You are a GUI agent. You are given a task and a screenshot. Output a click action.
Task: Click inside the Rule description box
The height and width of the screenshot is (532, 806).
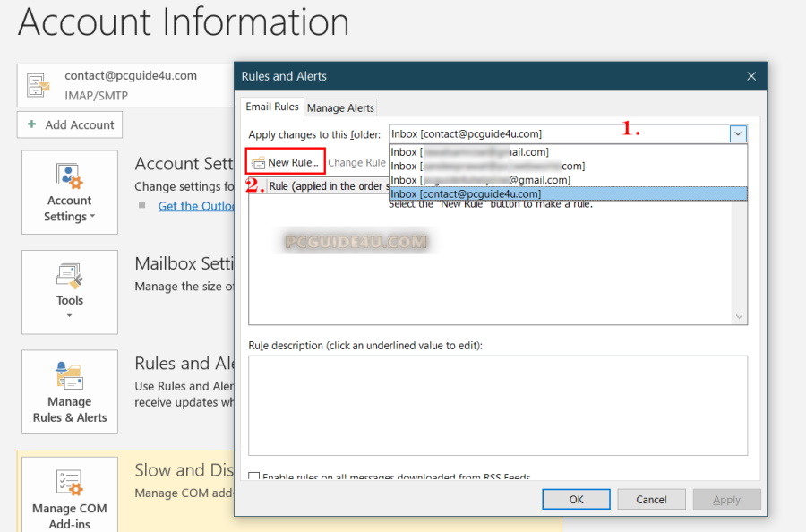[497, 405]
